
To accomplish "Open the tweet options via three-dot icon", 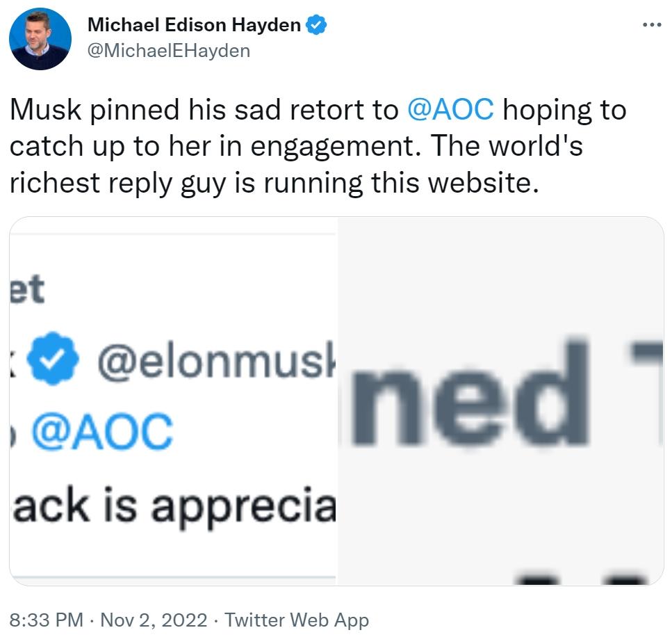I will click(651, 23).
